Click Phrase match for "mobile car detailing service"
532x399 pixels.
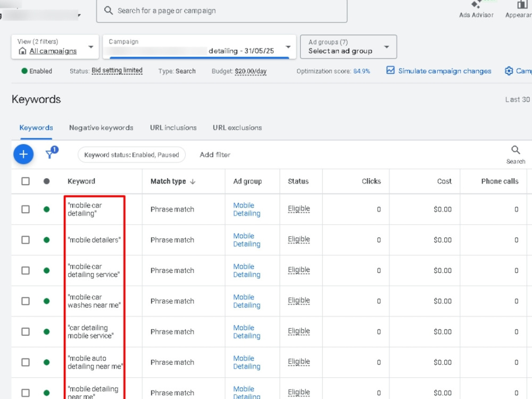click(172, 270)
